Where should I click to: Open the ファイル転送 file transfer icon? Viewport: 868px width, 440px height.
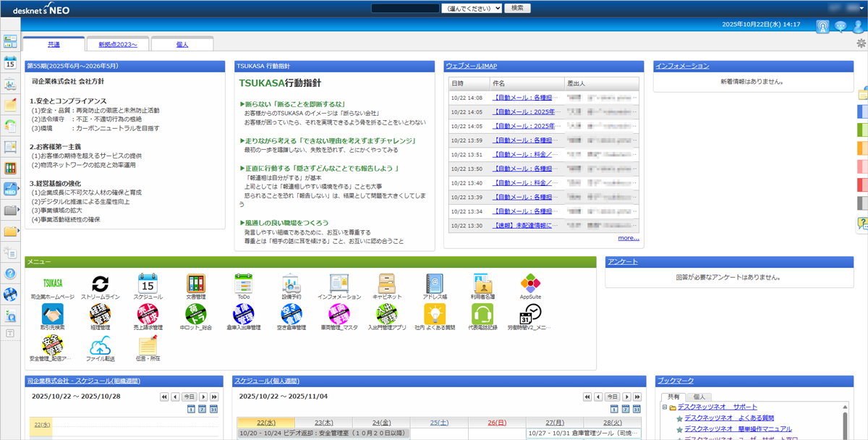(100, 347)
